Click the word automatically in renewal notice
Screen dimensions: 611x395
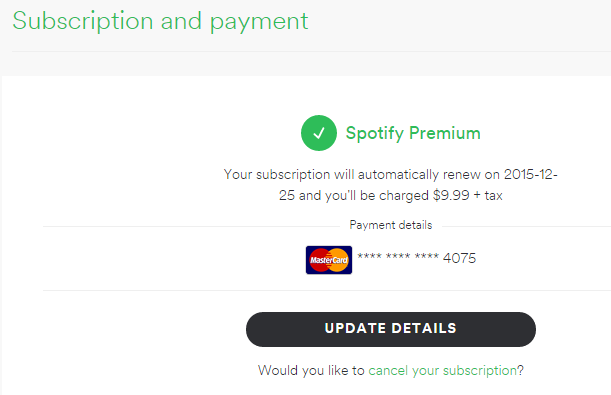click(x=398, y=175)
